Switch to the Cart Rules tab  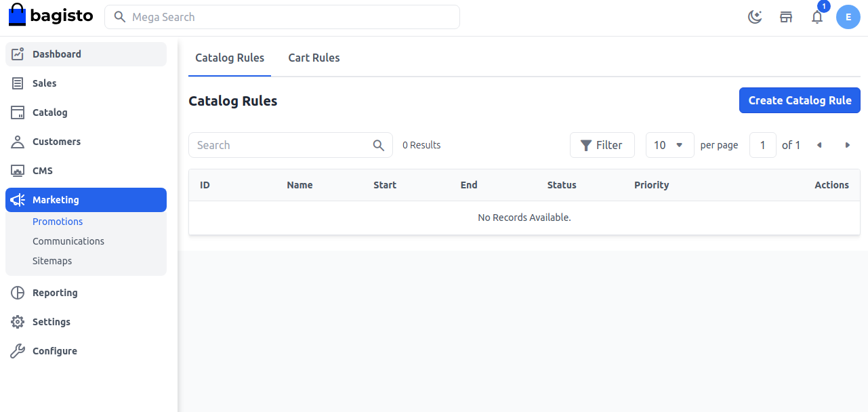[314, 58]
